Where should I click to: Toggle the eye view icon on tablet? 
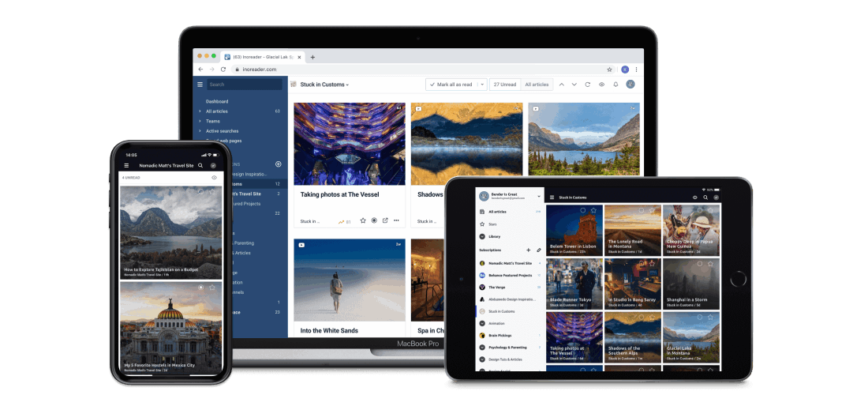694,197
